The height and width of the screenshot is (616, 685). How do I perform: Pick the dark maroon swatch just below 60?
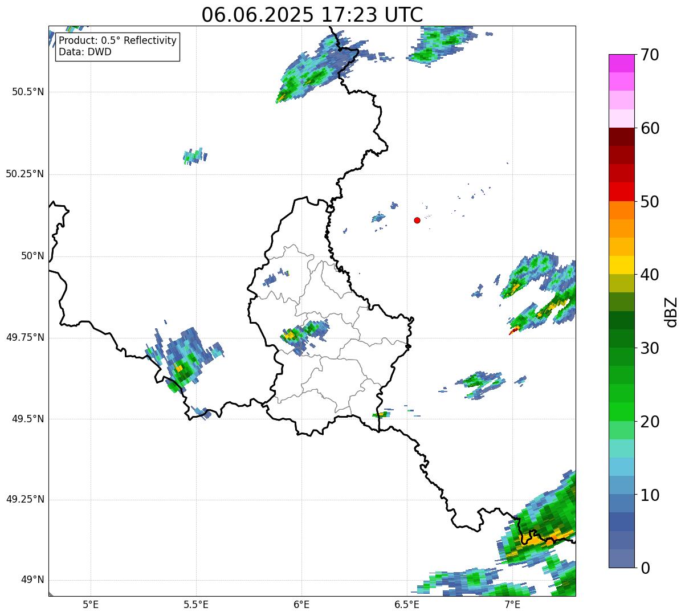621,137
